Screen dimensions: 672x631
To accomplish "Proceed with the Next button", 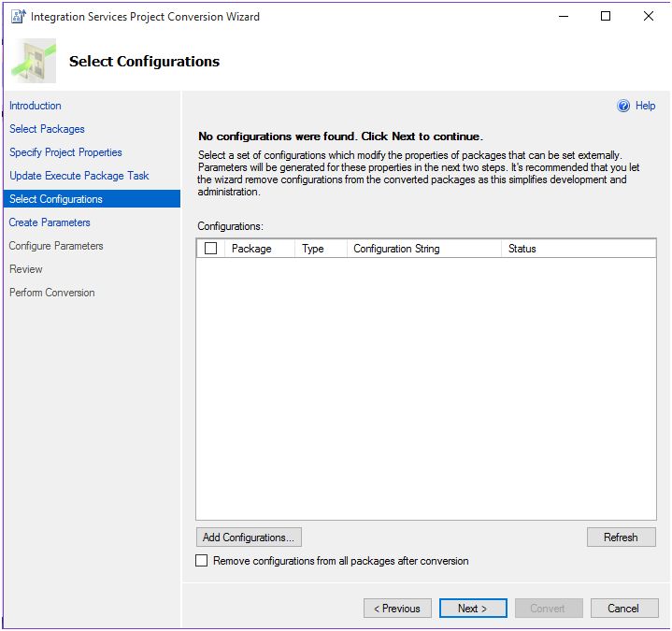I will tap(473, 609).
